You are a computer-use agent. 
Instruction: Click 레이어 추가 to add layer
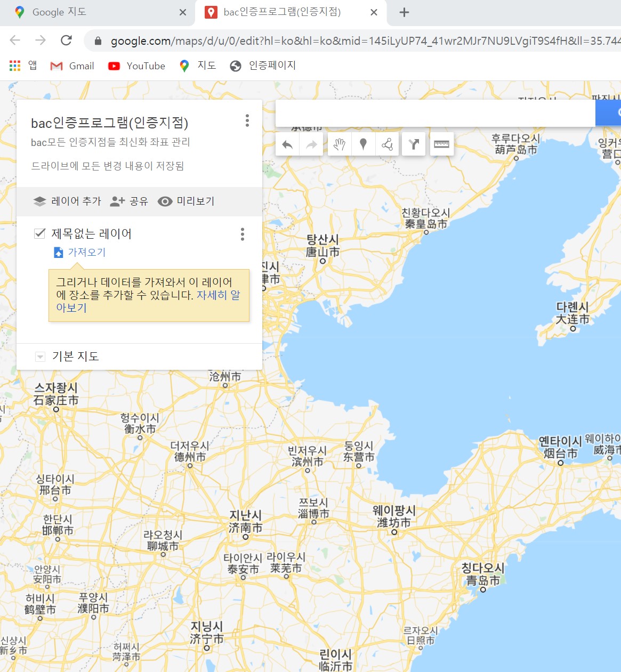tap(68, 201)
